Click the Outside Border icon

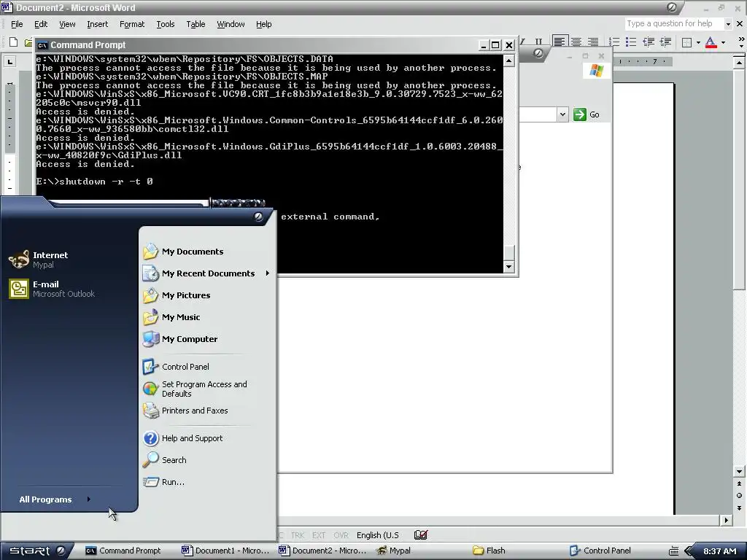[x=686, y=42]
